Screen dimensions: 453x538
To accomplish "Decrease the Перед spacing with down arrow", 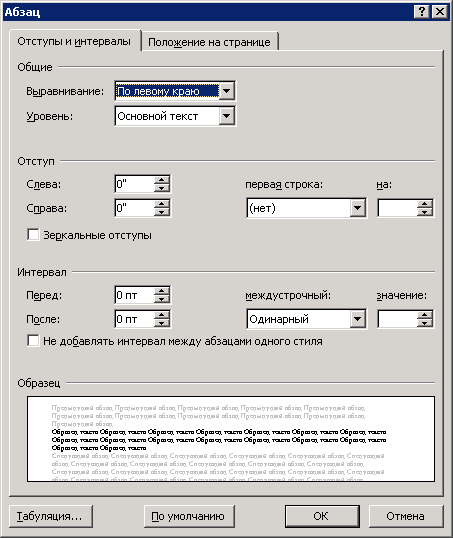I will click(x=162, y=299).
